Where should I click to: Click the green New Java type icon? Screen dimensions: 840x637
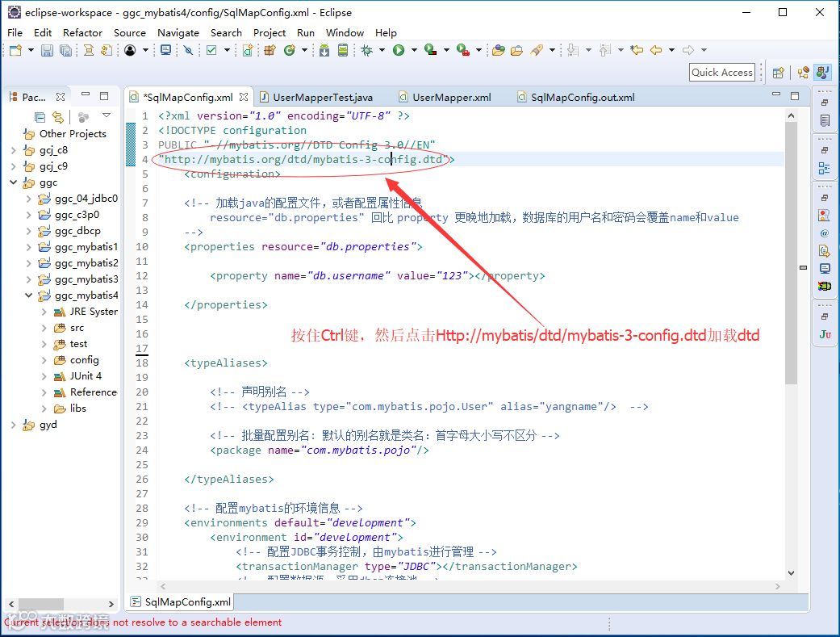click(290, 50)
